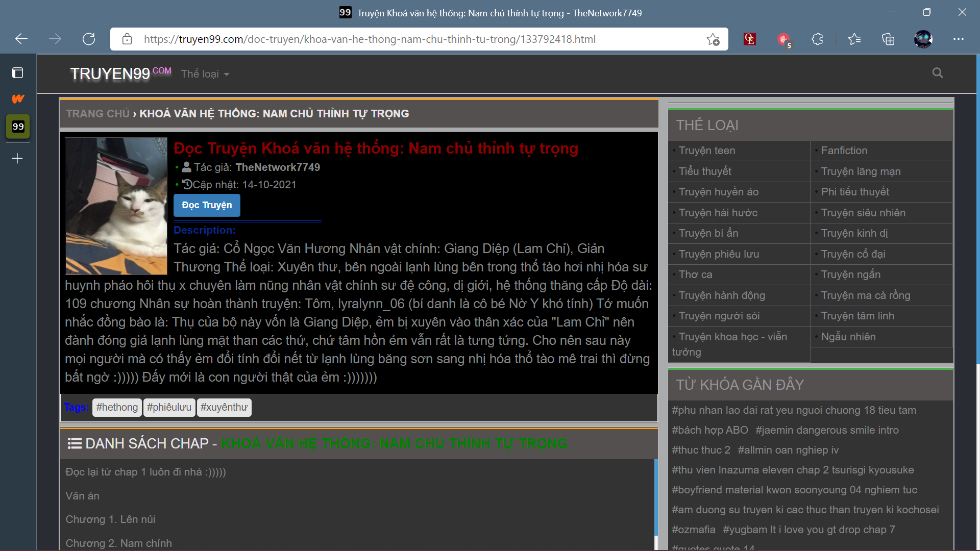Image resolution: width=980 pixels, height=551 pixels.
Task: Reload the page with refresh icon
Action: (89, 39)
